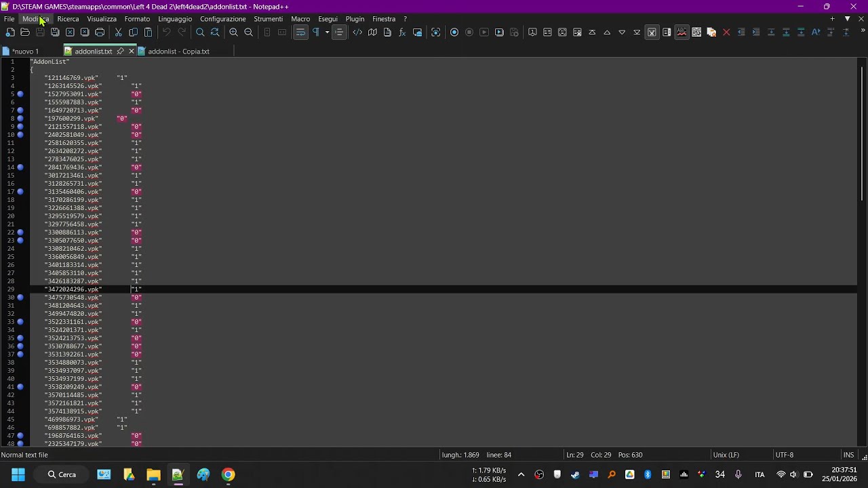Click the plus button to add a new tab
This screenshot has height=488, width=868.
click(833, 19)
